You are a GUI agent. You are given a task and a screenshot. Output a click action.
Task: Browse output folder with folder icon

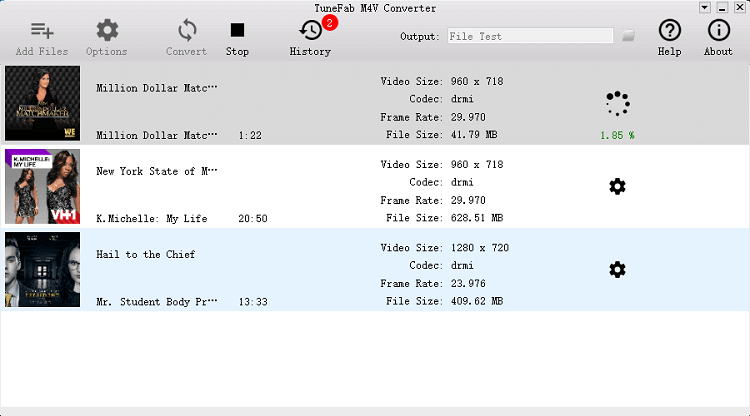[x=628, y=35]
